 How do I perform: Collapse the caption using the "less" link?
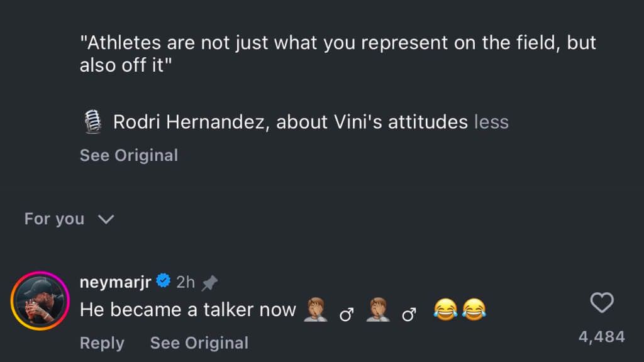[491, 121]
